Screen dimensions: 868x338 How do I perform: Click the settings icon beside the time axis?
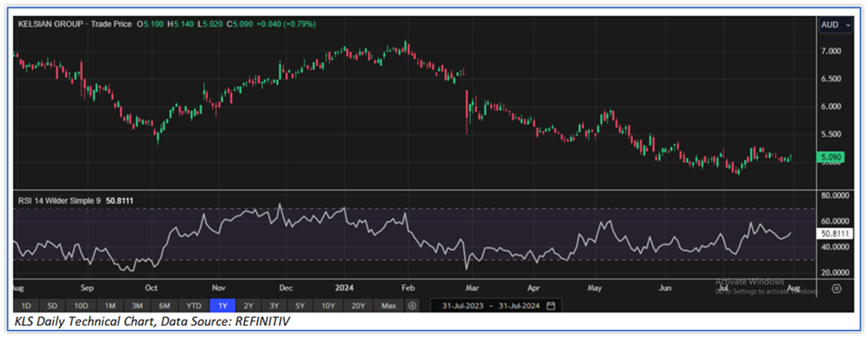tap(836, 289)
